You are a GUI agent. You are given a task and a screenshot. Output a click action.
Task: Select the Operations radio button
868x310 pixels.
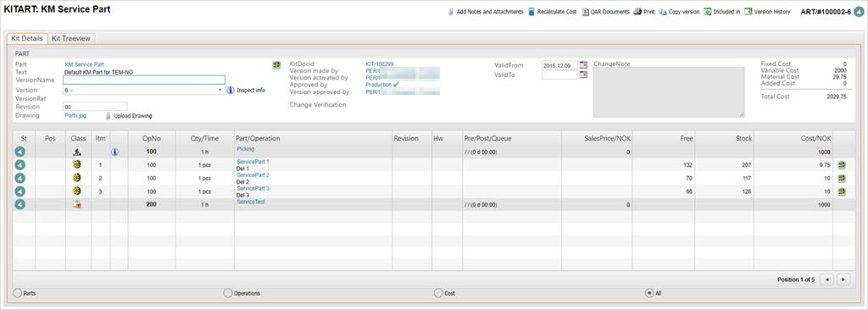point(227,293)
